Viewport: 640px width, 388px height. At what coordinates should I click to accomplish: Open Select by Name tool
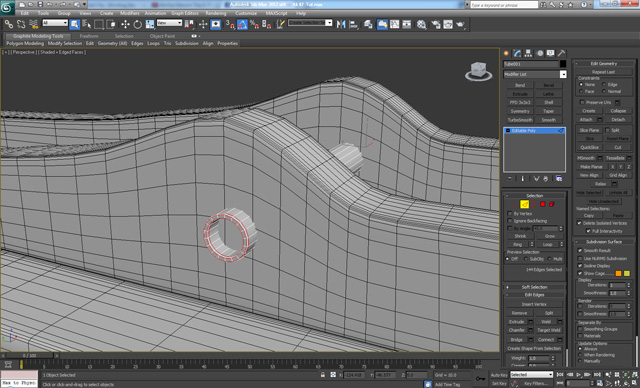pyautogui.click(x=87, y=24)
